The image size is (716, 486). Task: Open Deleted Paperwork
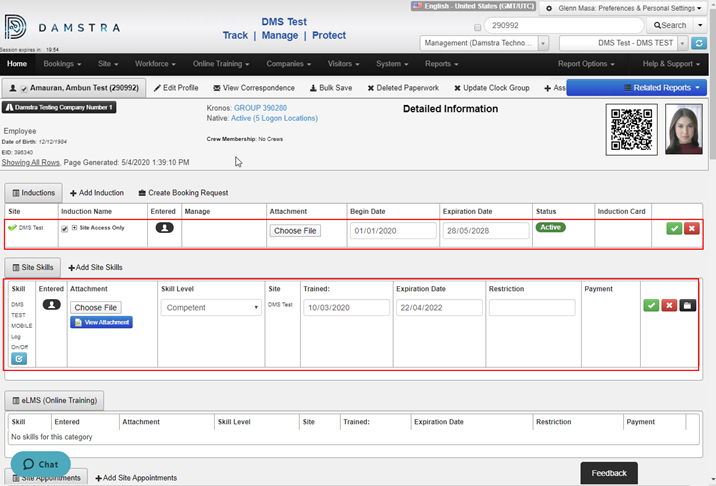[x=403, y=88]
